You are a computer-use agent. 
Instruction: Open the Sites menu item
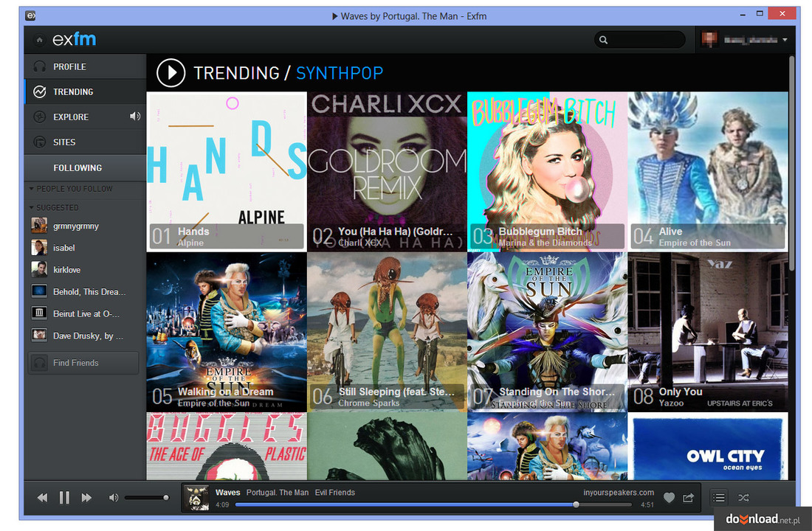[x=85, y=142]
